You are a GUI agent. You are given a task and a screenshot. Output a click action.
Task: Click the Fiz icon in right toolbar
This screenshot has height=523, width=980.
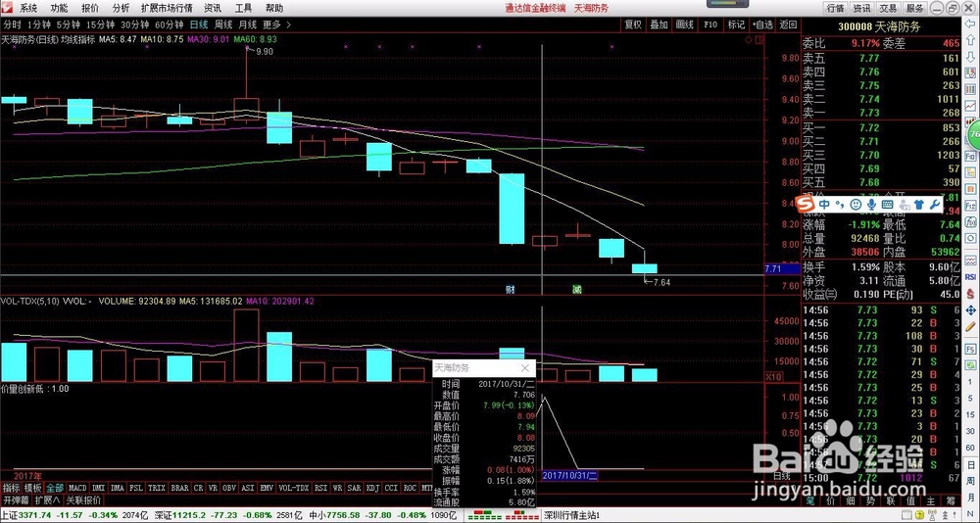pyautogui.click(x=970, y=205)
